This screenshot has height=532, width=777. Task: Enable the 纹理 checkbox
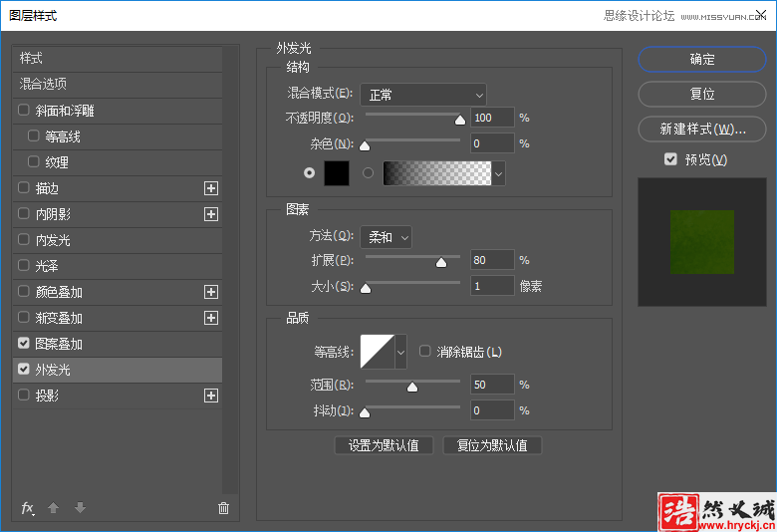coord(33,161)
